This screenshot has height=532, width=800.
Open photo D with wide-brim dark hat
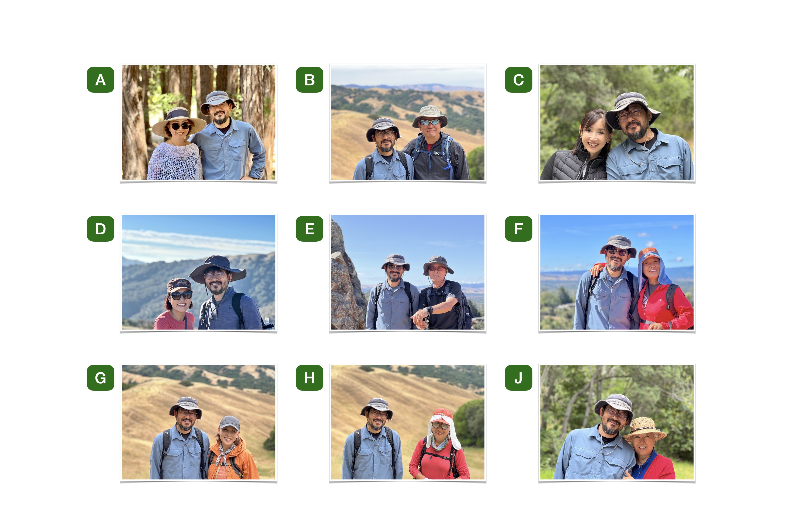[x=199, y=272]
